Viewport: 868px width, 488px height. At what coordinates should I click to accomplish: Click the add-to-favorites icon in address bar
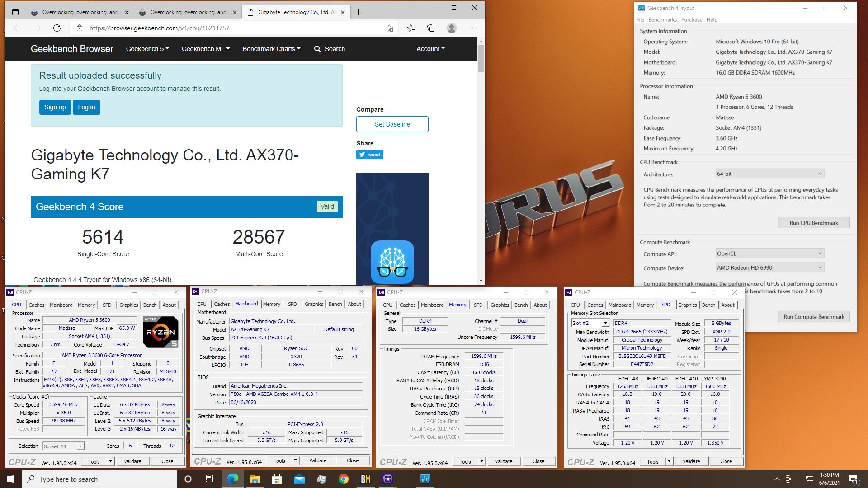point(389,28)
